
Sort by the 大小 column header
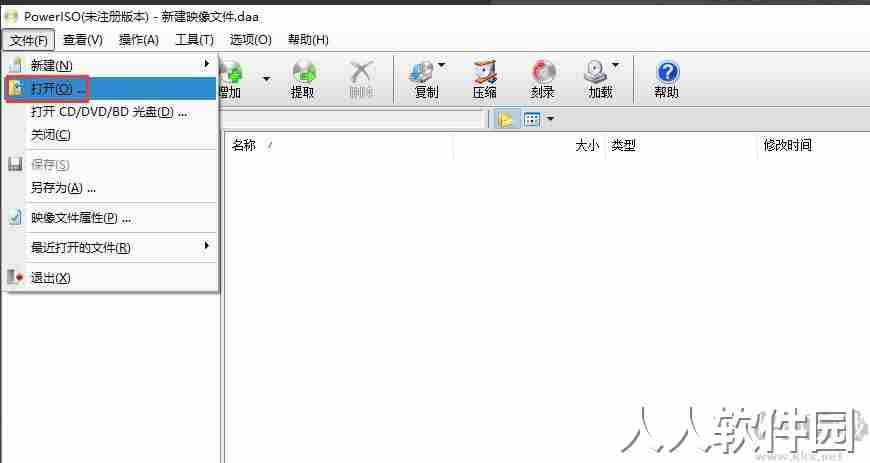(529, 145)
